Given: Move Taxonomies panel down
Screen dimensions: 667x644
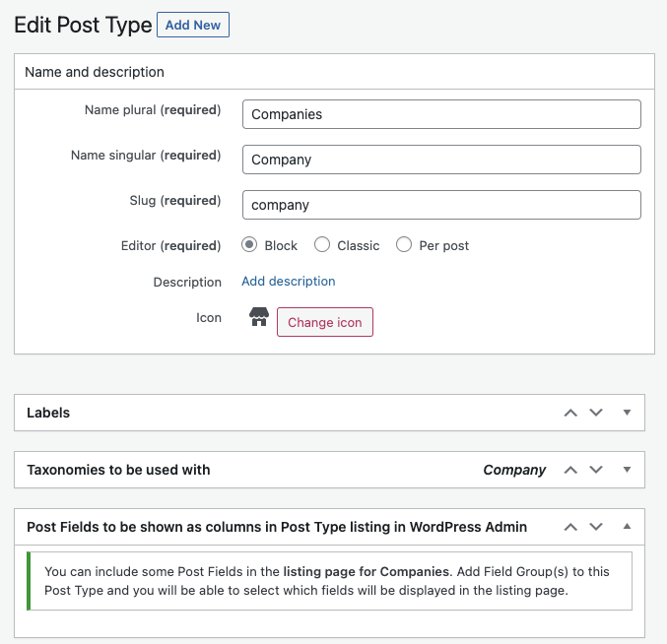Looking at the screenshot, I should (596, 470).
